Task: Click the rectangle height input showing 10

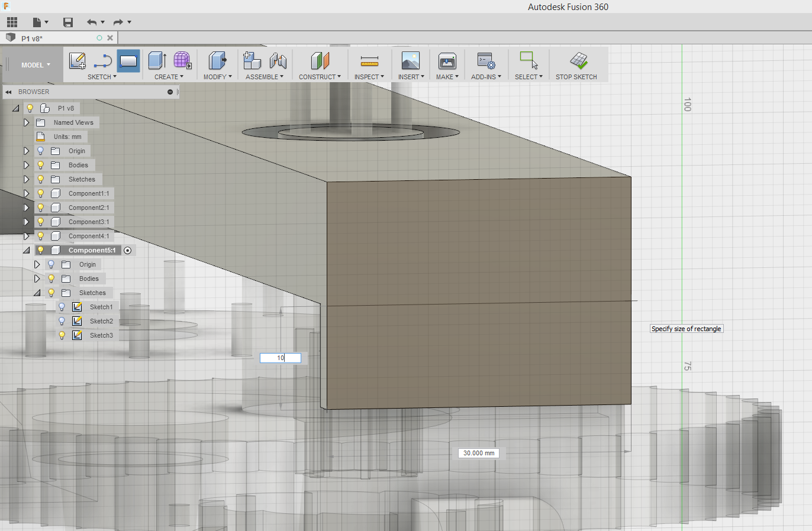Action: click(x=281, y=358)
